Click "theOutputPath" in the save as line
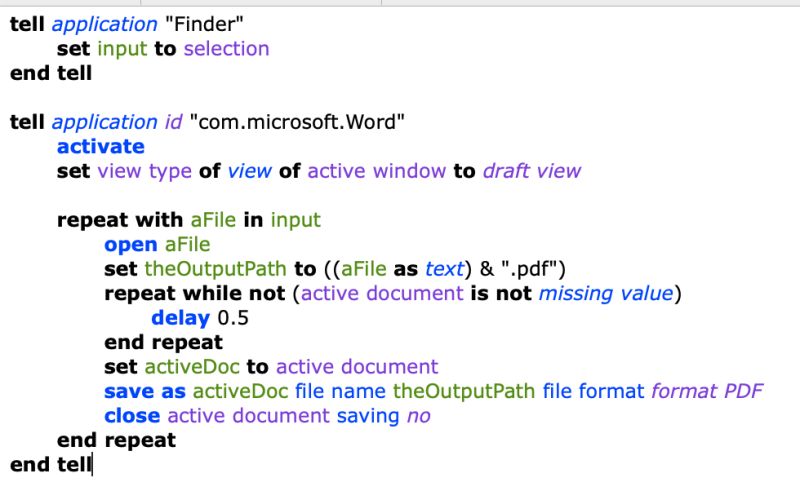 pyautogui.click(x=464, y=391)
